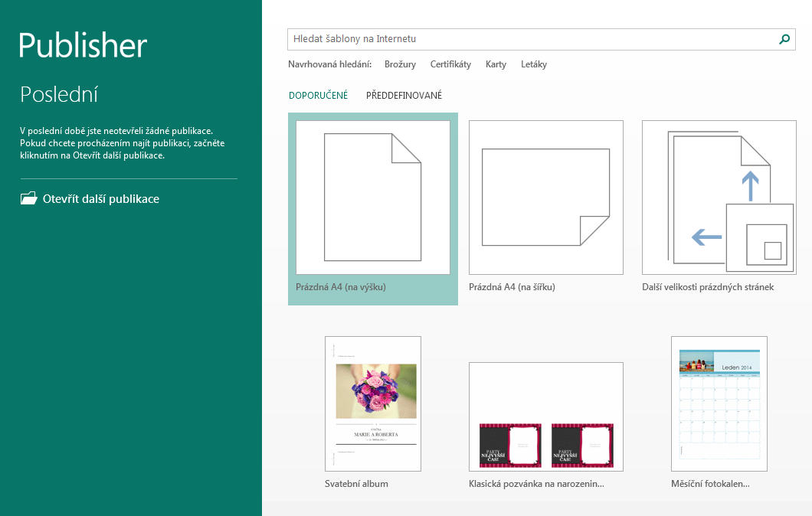Select Prázdná A4 (na šířku) template thumbnail
The width and height of the screenshot is (812, 516).
(546, 198)
